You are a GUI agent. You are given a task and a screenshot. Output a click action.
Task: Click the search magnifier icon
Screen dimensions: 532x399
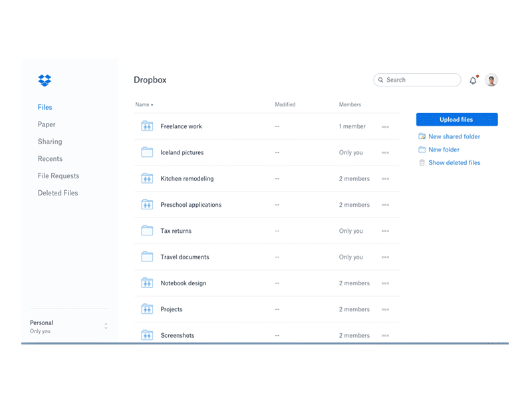coord(380,80)
